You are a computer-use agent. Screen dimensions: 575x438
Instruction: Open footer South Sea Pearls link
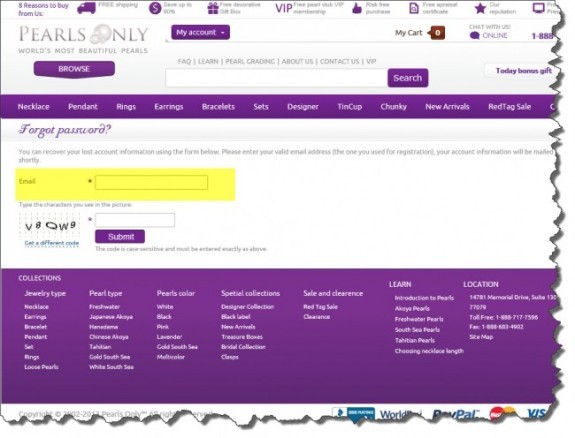tap(417, 330)
